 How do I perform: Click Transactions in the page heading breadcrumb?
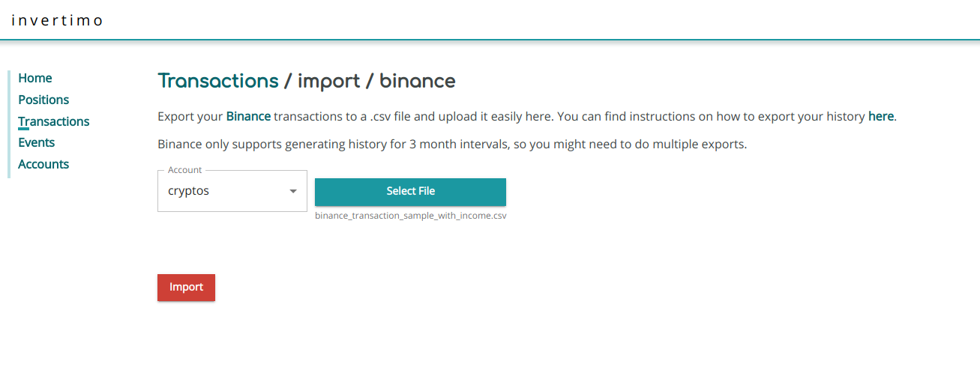(218, 81)
